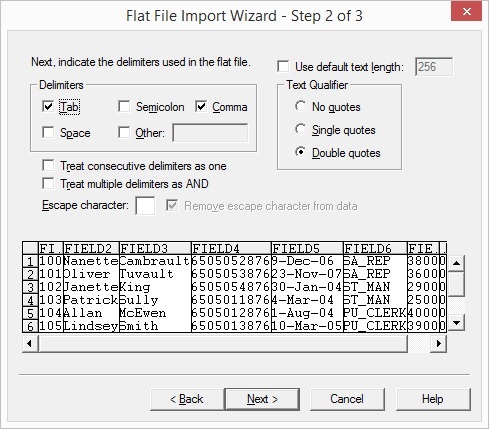The width and height of the screenshot is (489, 429).
Task: Go back with the Back button
Action: pos(187,399)
